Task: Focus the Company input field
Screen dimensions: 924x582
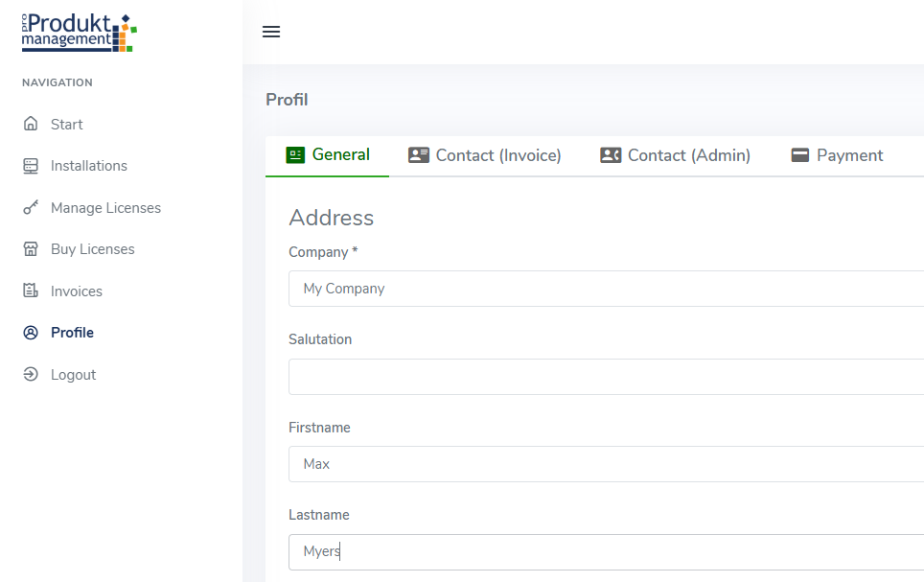Action: point(606,289)
